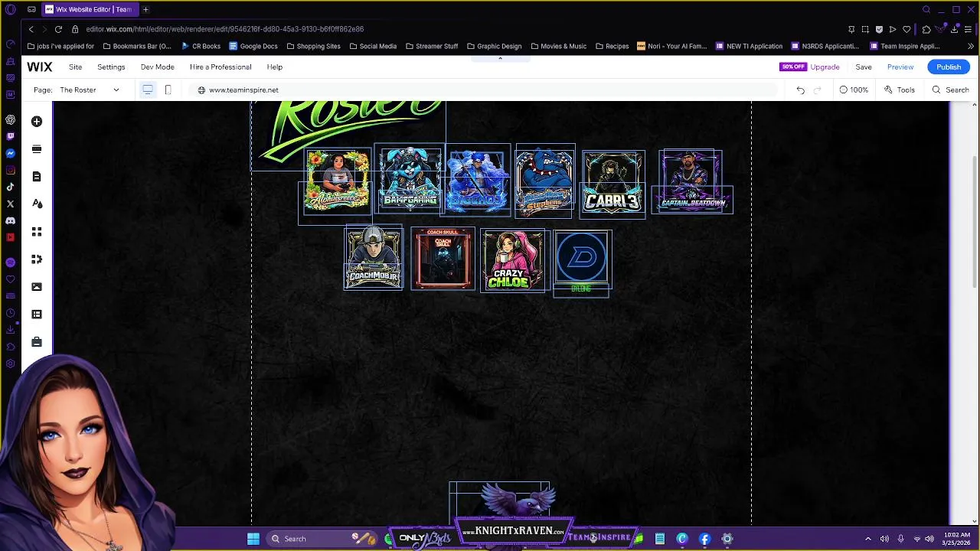Open the Social Media bookmarks folder
The image size is (980, 551).
373,46
